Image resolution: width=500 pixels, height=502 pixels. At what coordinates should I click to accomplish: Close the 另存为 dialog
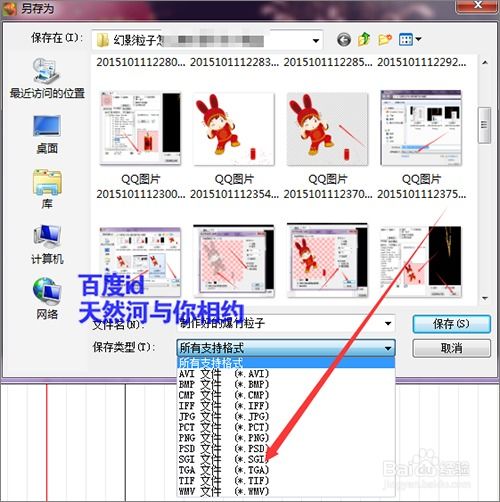point(477,6)
